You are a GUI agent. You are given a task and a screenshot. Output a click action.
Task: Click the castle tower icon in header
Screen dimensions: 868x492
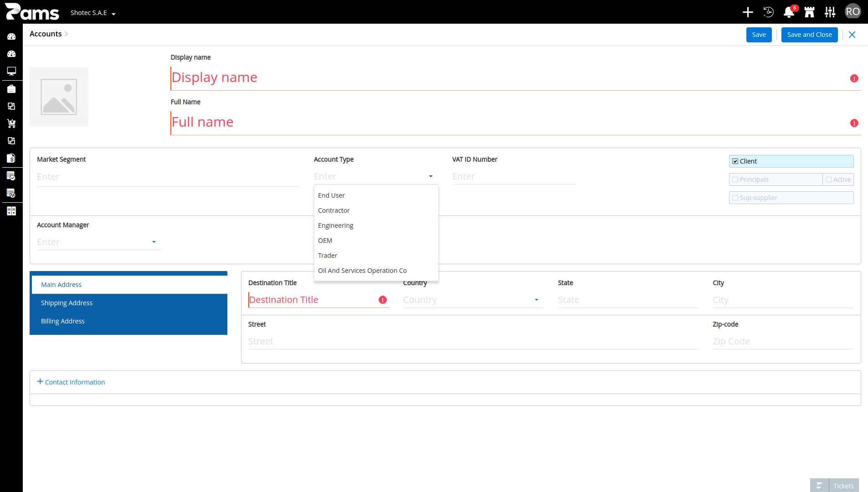coord(809,12)
